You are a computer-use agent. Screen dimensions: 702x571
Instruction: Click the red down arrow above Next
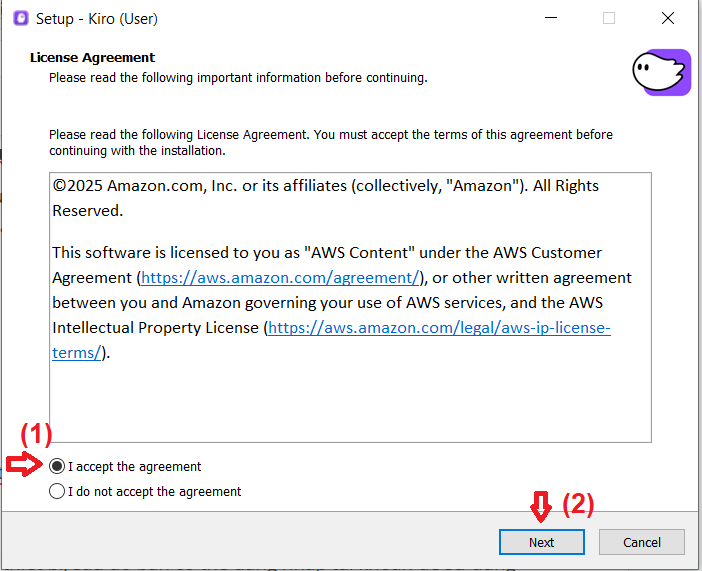pos(541,507)
